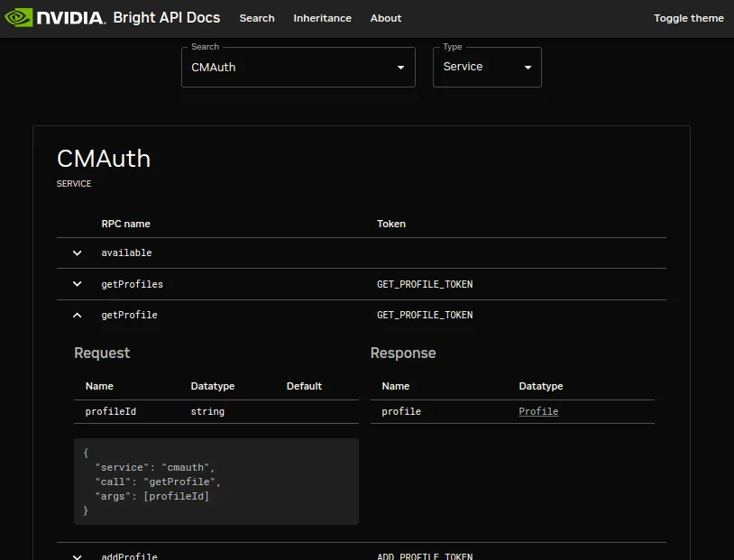The height and width of the screenshot is (560, 734).
Task: Click the Default column header in Request
Action: (x=304, y=386)
